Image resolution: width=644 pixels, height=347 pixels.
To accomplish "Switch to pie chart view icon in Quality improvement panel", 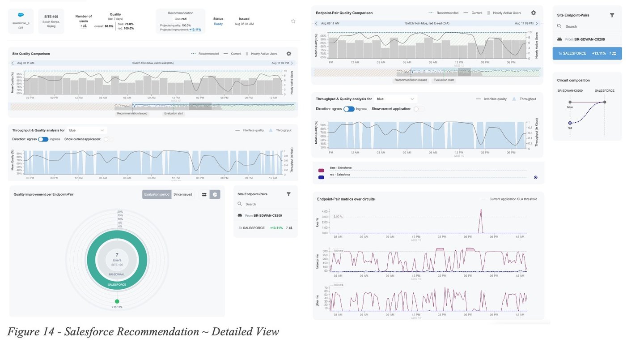I will (x=215, y=194).
